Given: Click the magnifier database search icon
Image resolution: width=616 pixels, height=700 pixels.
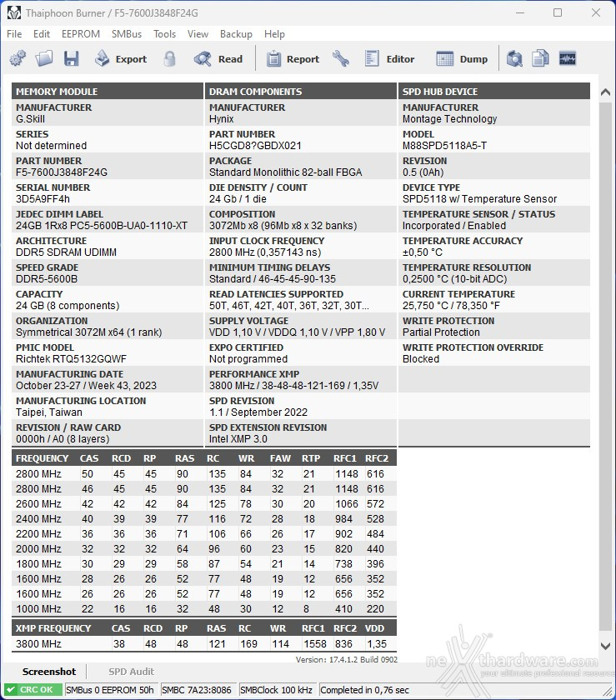Looking at the screenshot, I should point(514,58).
